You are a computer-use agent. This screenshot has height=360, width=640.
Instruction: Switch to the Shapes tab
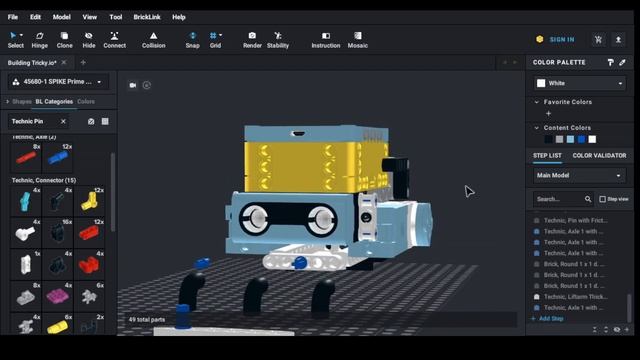(x=22, y=102)
